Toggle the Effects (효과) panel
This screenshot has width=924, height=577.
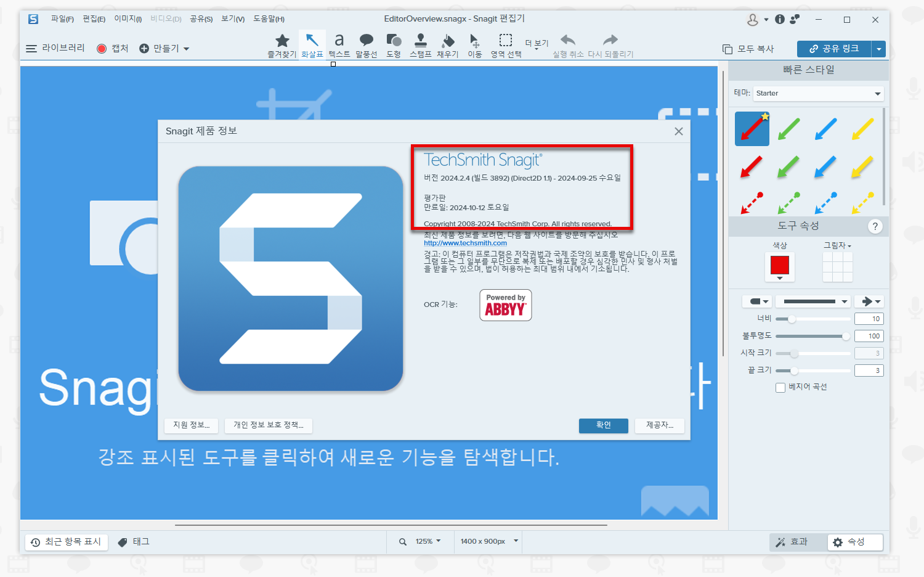click(x=797, y=542)
